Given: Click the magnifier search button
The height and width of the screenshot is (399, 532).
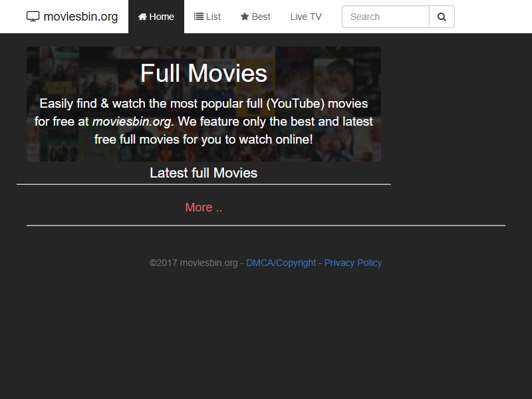Looking at the screenshot, I should [442, 17].
